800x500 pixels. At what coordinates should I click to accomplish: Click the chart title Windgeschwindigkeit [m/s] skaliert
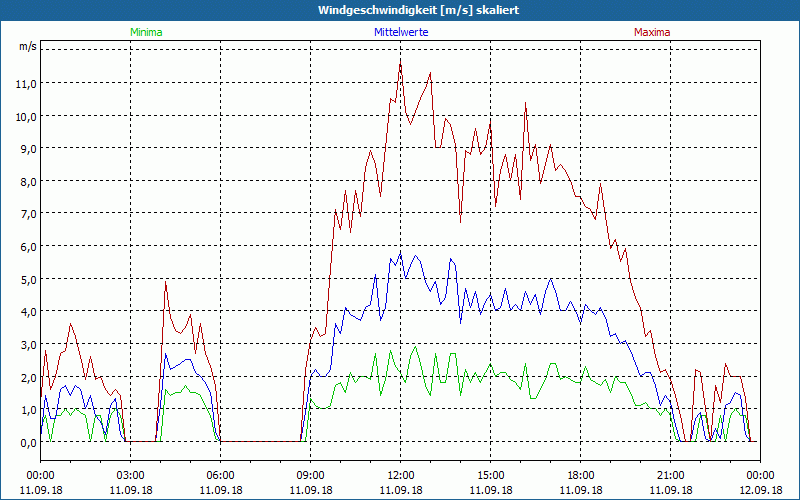tap(418, 10)
